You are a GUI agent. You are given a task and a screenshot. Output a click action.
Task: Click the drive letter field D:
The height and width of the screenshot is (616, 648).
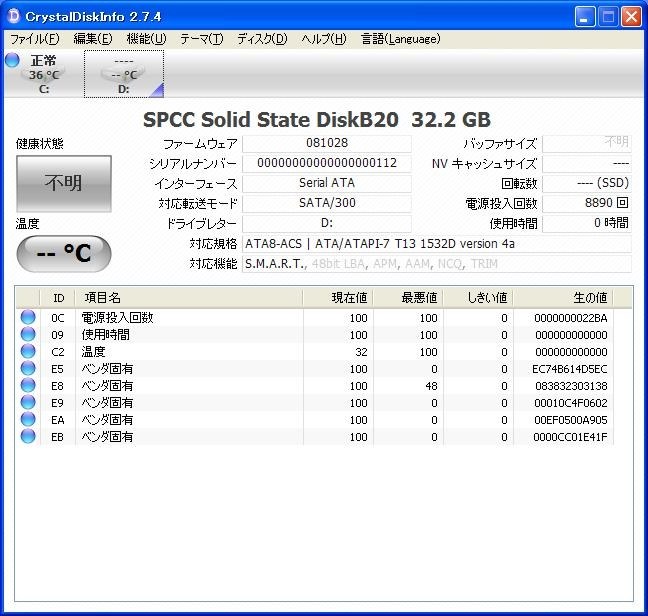point(326,223)
